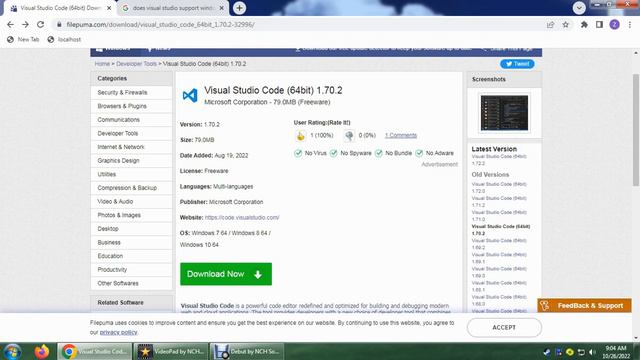The height and width of the screenshot is (360, 640).
Task: Open Video & Audio category
Action: click(131, 202)
